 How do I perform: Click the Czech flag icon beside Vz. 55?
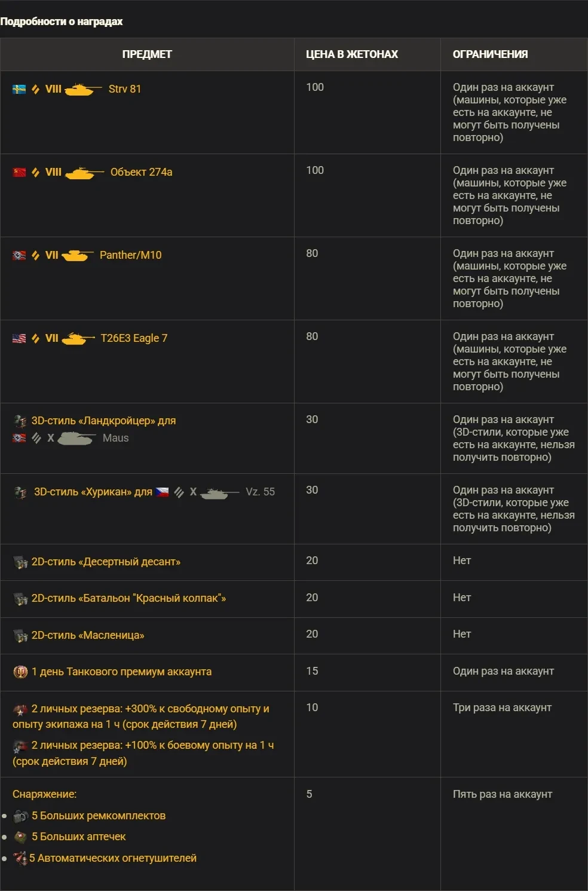click(162, 492)
